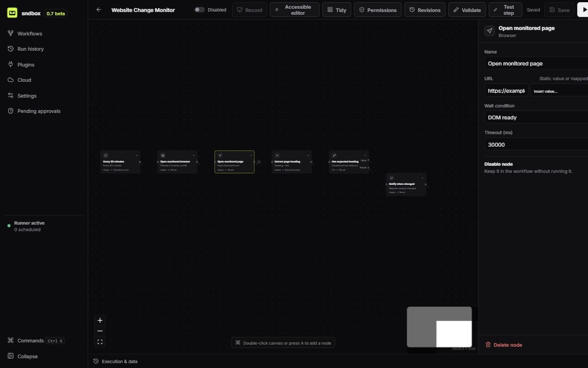Click the Cloud icon in sidebar
588x368 pixels.
(10, 80)
